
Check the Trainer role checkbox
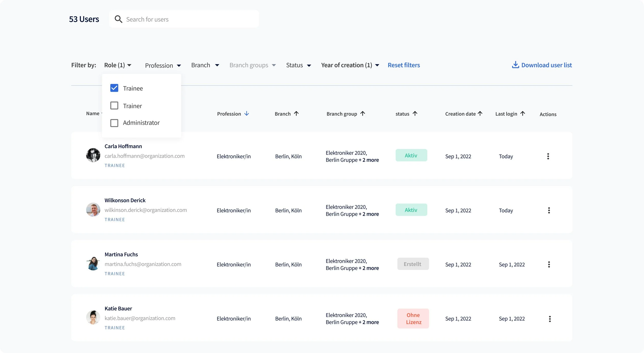pyautogui.click(x=114, y=106)
